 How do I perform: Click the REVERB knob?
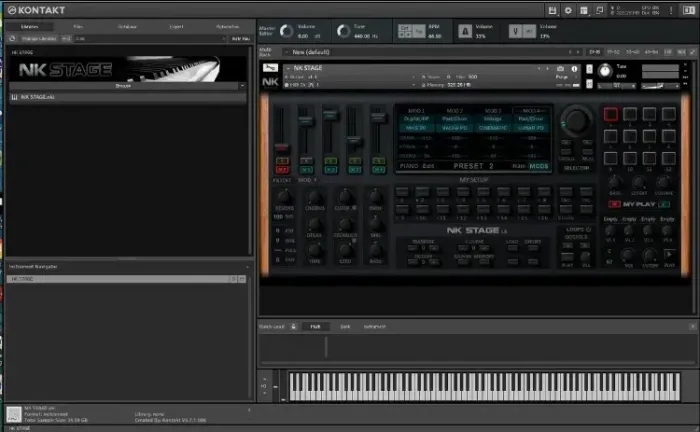(x=284, y=197)
